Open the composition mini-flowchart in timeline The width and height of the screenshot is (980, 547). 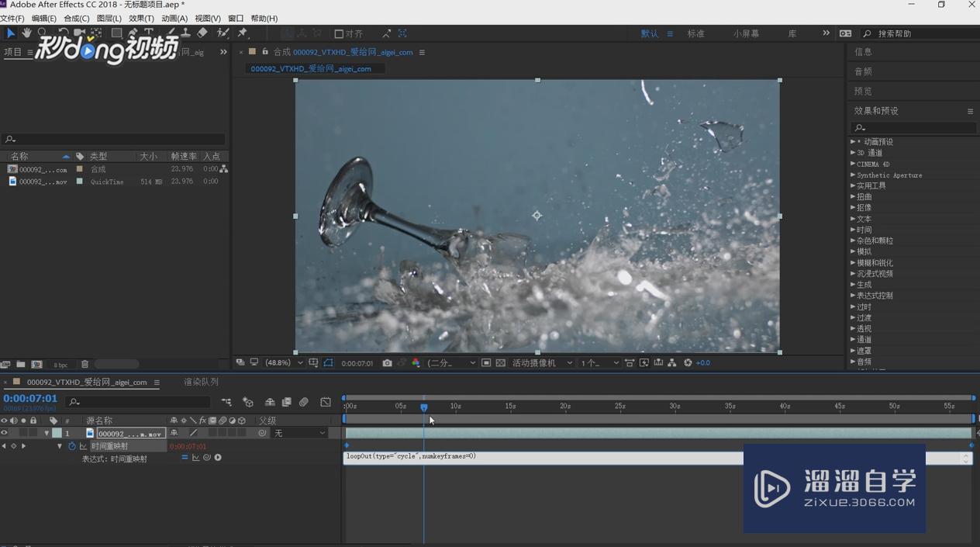226,402
